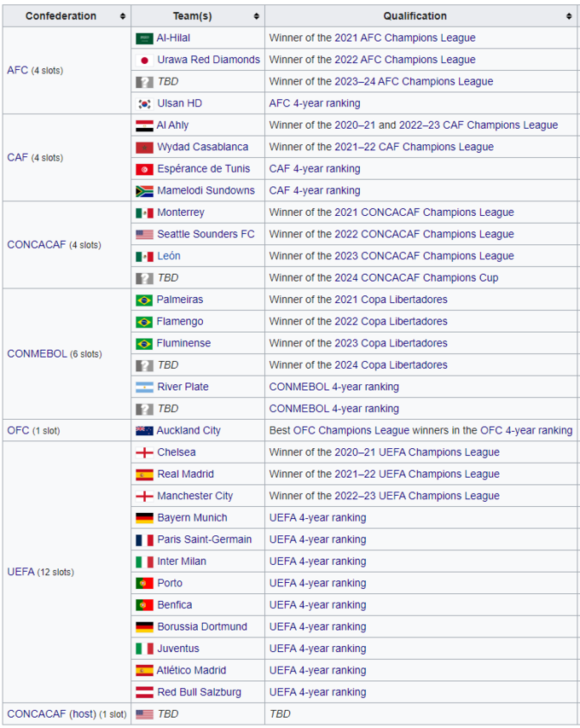Click the Austria flag next to Red Bull Salzburg
Viewport: 580px width, 728px height.
point(144,692)
